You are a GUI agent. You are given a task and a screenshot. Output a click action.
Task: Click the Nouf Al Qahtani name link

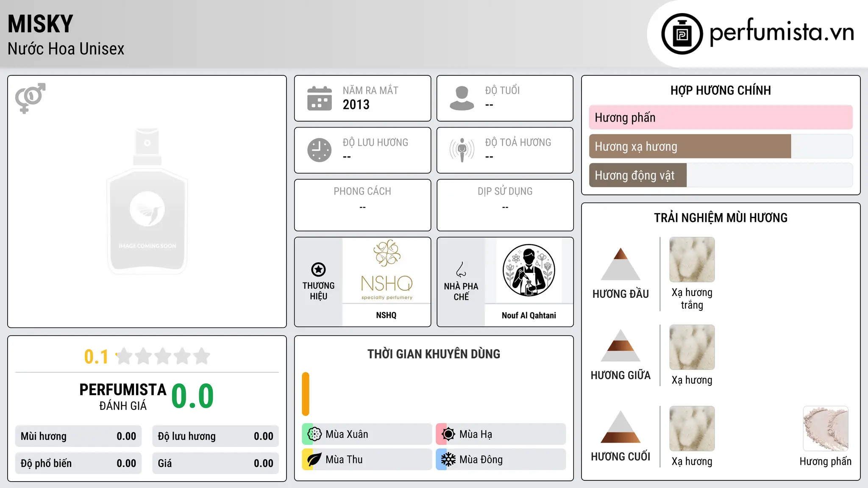tap(529, 315)
